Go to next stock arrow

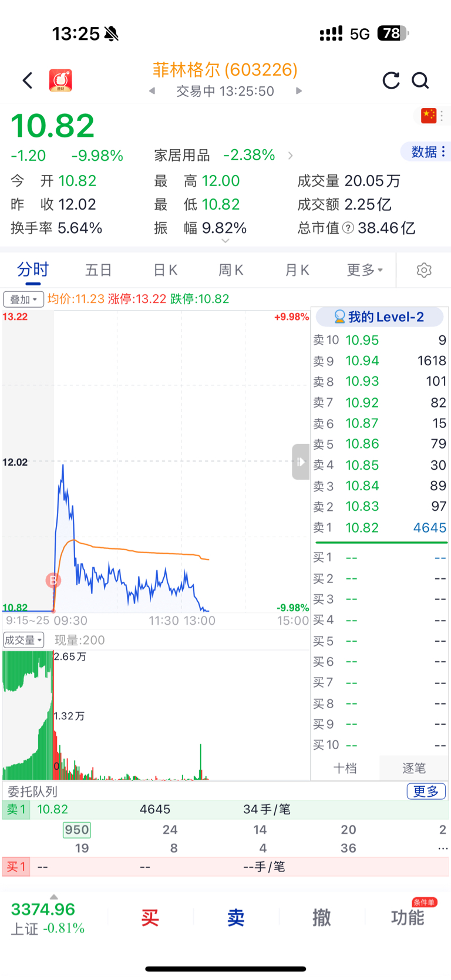[x=299, y=91]
